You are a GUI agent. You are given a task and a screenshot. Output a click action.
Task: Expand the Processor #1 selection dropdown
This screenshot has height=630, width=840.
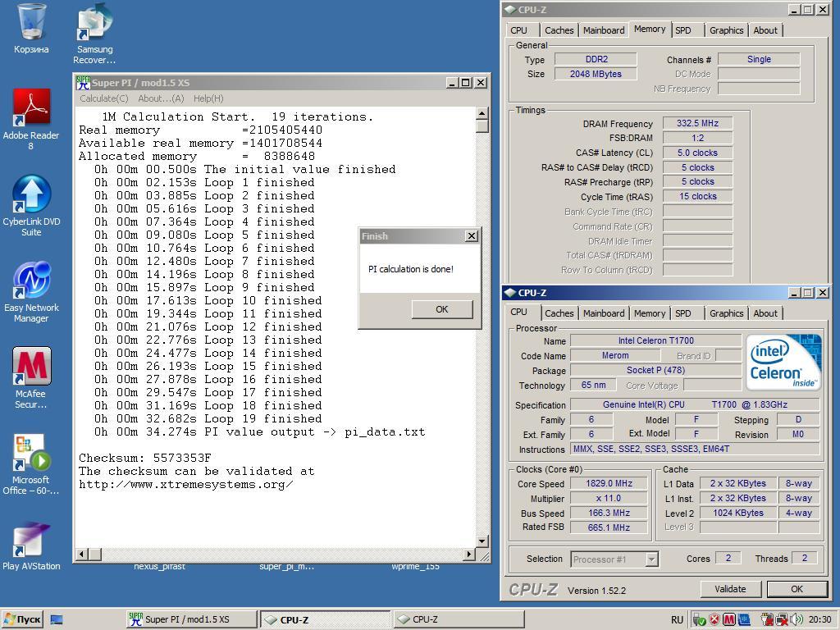(x=651, y=559)
